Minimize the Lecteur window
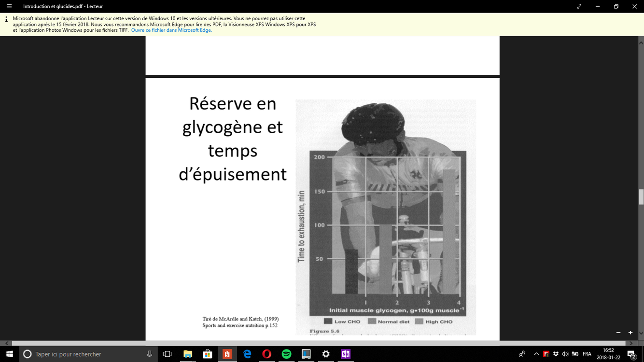 (598, 6)
